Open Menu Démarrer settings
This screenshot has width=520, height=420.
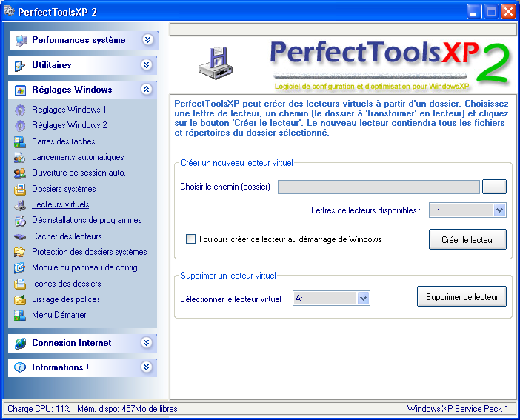(59, 315)
